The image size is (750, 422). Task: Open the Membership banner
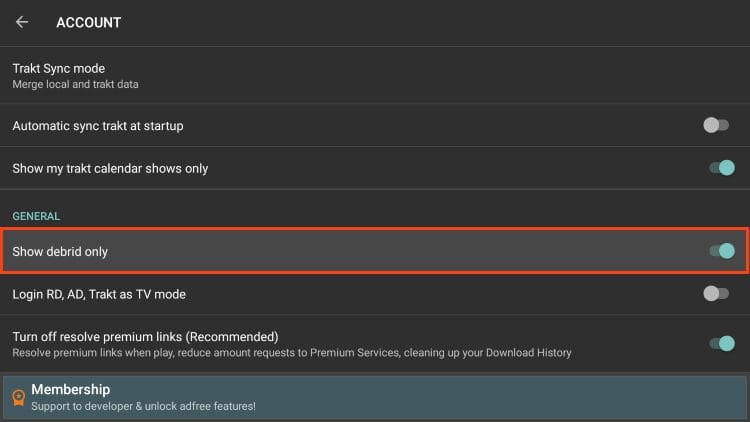(x=375, y=397)
